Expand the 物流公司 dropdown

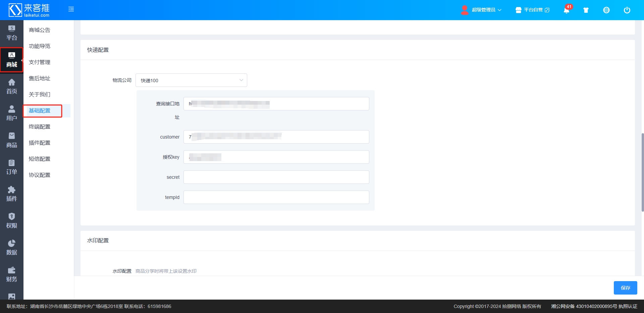[x=191, y=81]
